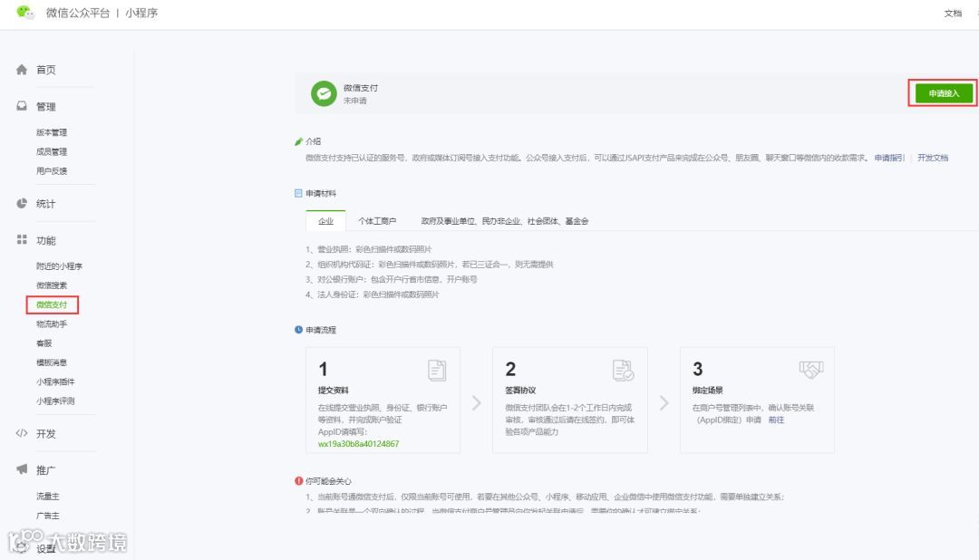The width and height of the screenshot is (979, 560).
Task: Click the document icon in step 1 card
Action: (437, 371)
